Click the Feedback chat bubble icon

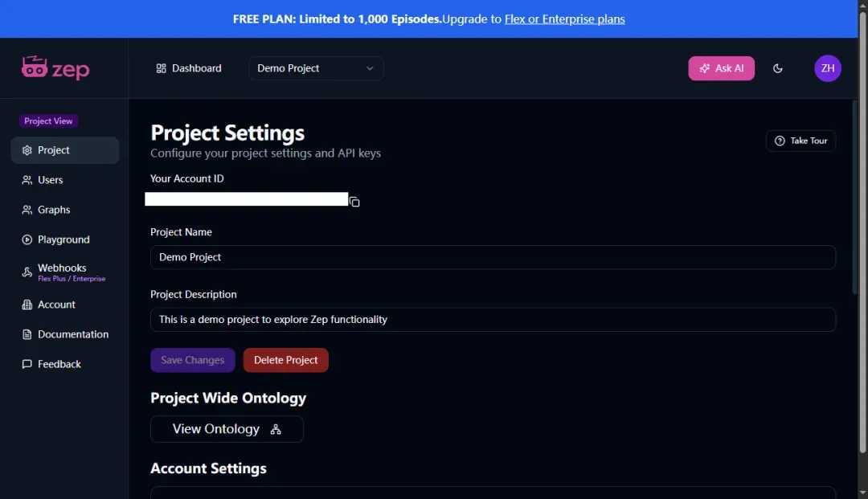27,364
